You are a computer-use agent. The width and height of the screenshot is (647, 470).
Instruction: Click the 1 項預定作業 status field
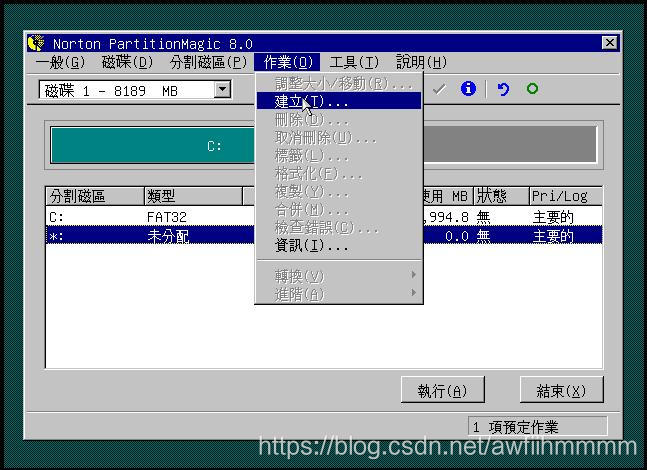(538, 427)
